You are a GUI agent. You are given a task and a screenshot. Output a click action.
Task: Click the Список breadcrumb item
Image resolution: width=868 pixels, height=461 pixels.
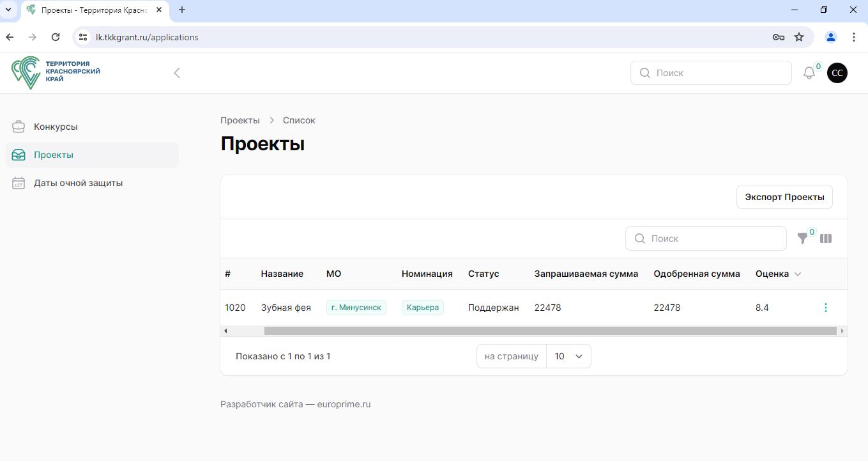299,120
